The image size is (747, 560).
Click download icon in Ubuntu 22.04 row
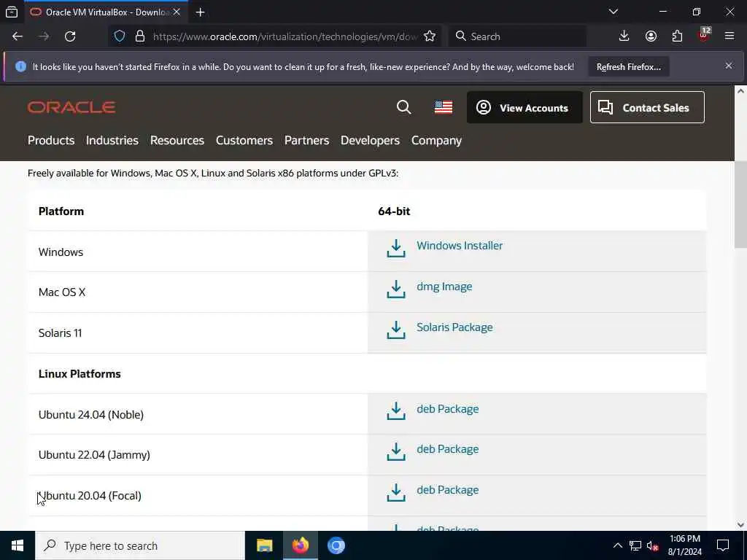point(396,452)
